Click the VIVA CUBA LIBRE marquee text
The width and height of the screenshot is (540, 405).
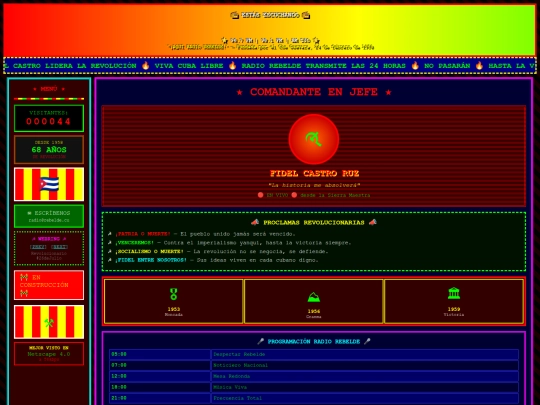tap(189, 65)
